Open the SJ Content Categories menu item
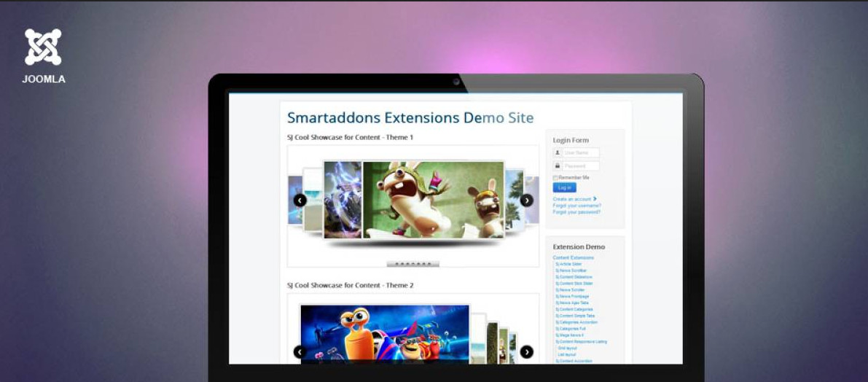 pyautogui.click(x=574, y=310)
